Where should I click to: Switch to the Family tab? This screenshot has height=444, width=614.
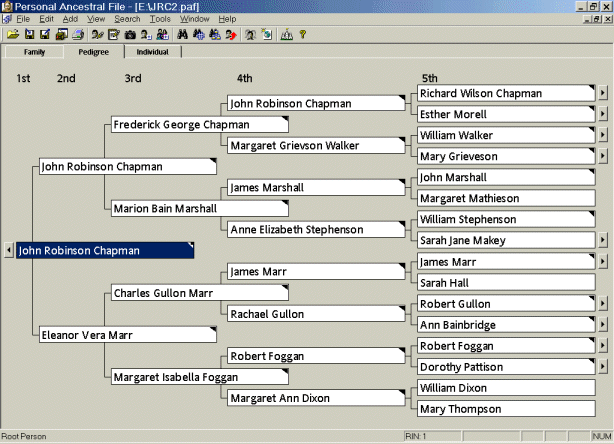[34, 52]
